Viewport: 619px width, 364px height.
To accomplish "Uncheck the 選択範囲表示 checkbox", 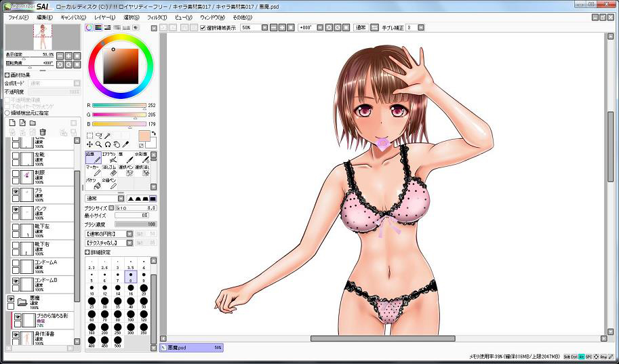I will pyautogui.click(x=203, y=28).
